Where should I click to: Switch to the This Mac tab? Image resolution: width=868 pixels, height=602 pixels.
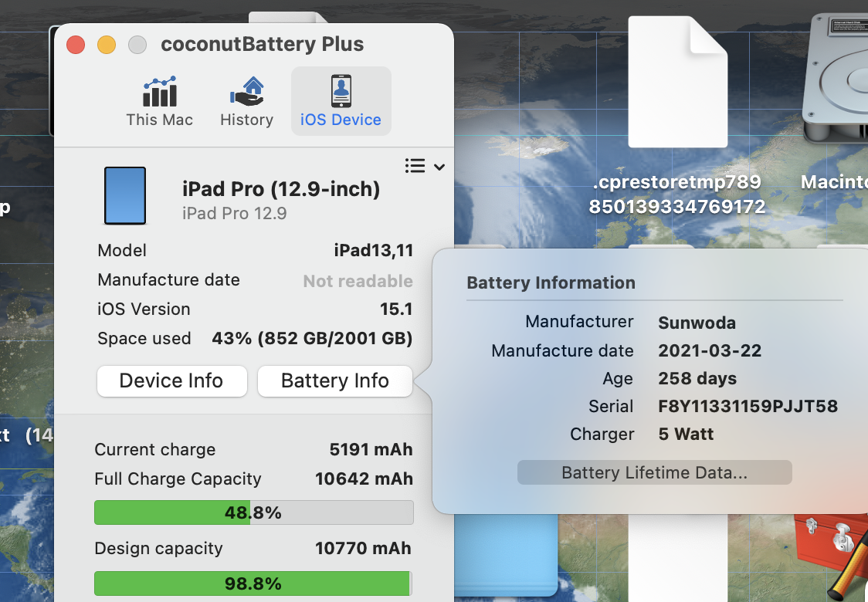click(x=159, y=102)
